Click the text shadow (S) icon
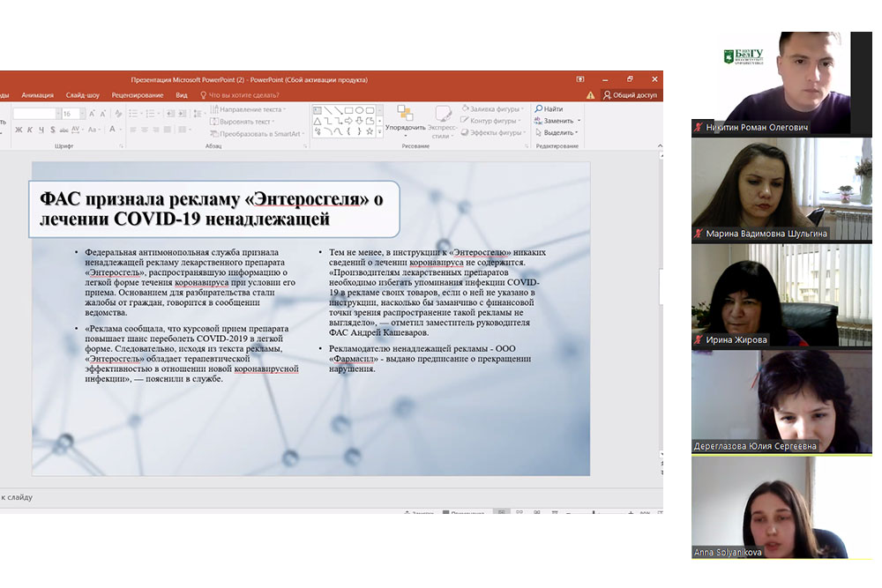The height and width of the screenshot is (588, 882). coord(51,130)
